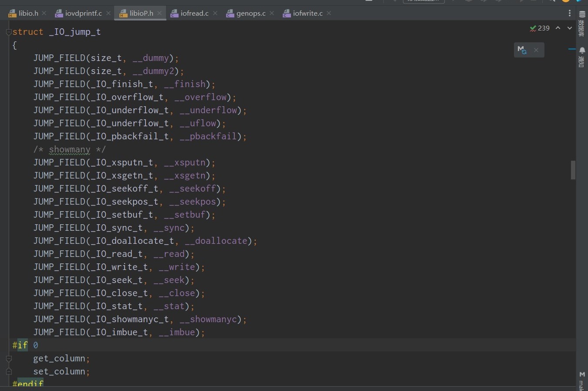
Task: Fold the region at set_column line
Action: [x=9, y=372]
